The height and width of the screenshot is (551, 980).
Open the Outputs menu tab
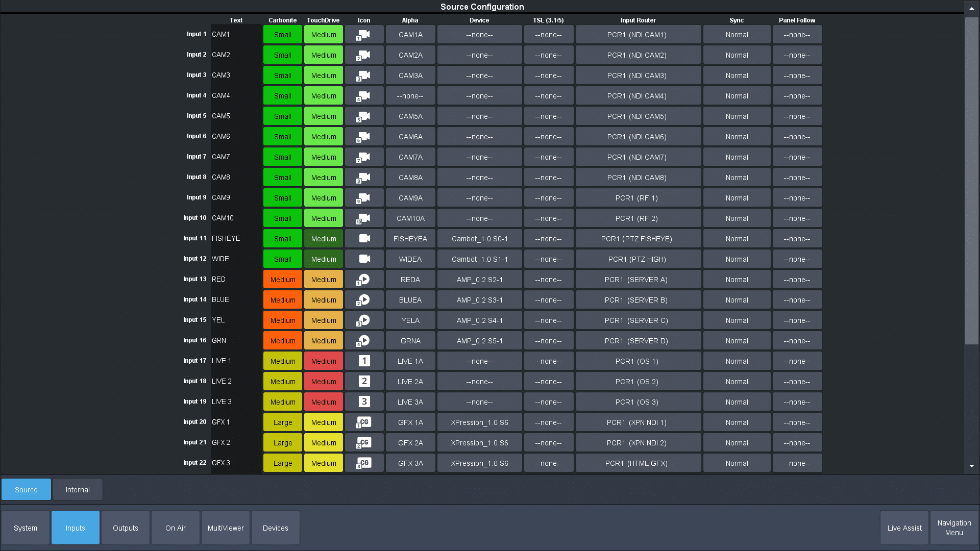tap(126, 528)
